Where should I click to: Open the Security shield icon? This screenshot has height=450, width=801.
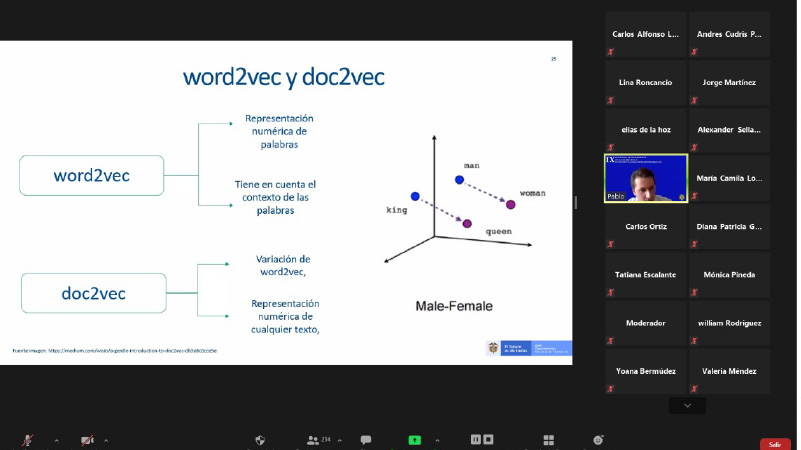click(x=260, y=440)
